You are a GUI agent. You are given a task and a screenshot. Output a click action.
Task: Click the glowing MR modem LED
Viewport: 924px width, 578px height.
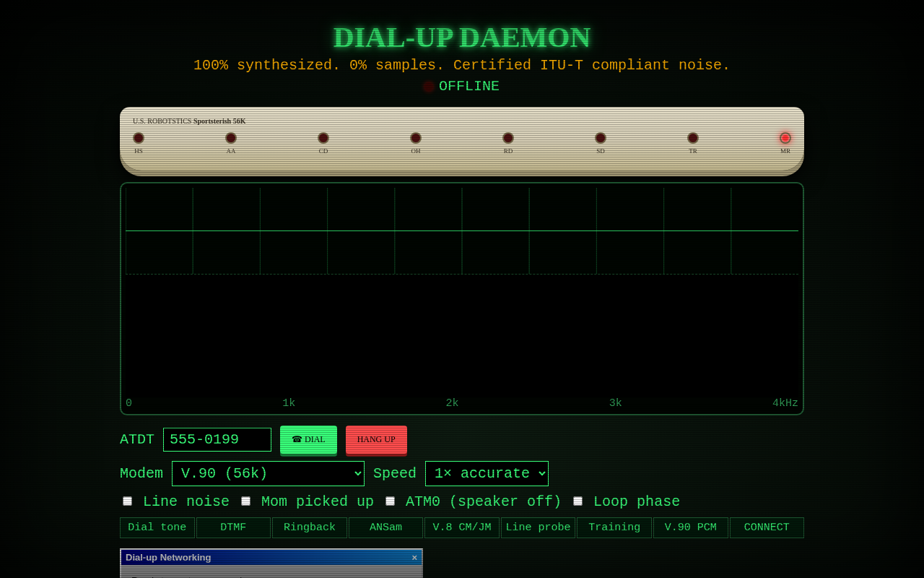(x=785, y=138)
